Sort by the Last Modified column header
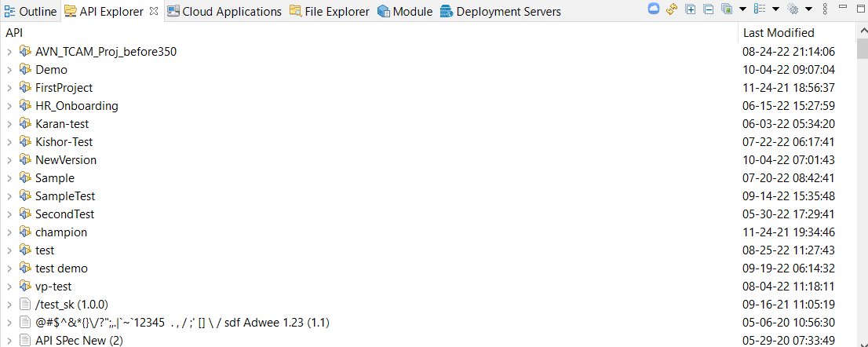The width and height of the screenshot is (868, 347). (x=779, y=33)
